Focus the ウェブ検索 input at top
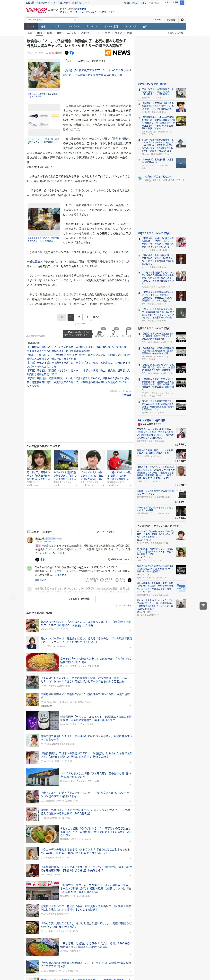Image resolution: width=210 pixels, height=980 pixels. [x=156, y=3]
